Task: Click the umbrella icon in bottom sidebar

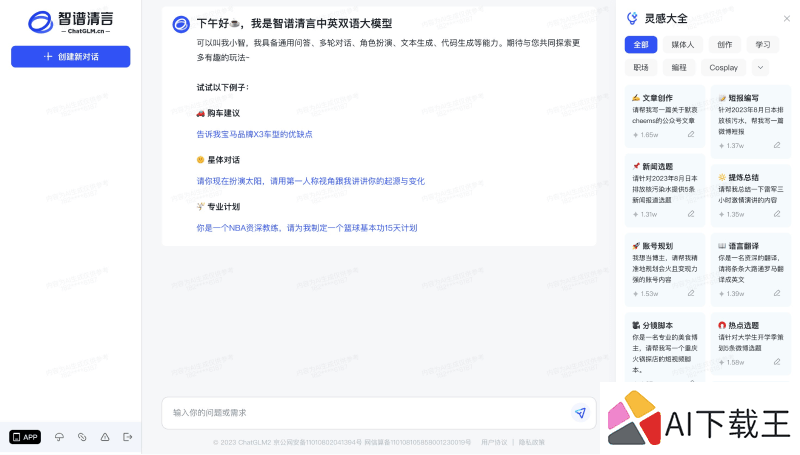Action: tap(59, 437)
